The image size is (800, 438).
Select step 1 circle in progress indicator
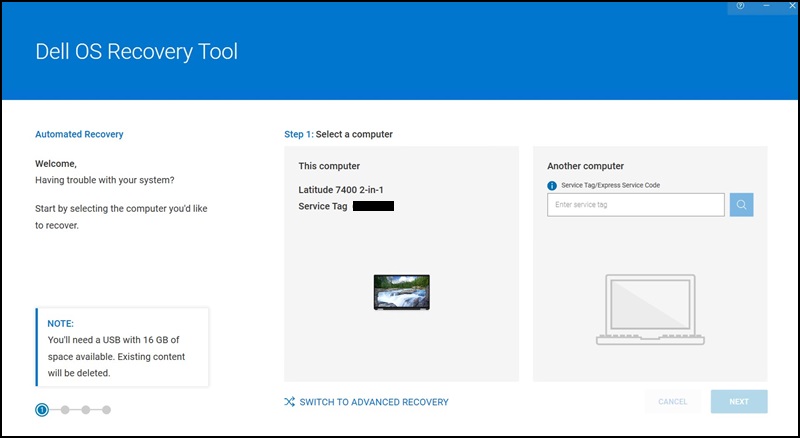tap(42, 409)
